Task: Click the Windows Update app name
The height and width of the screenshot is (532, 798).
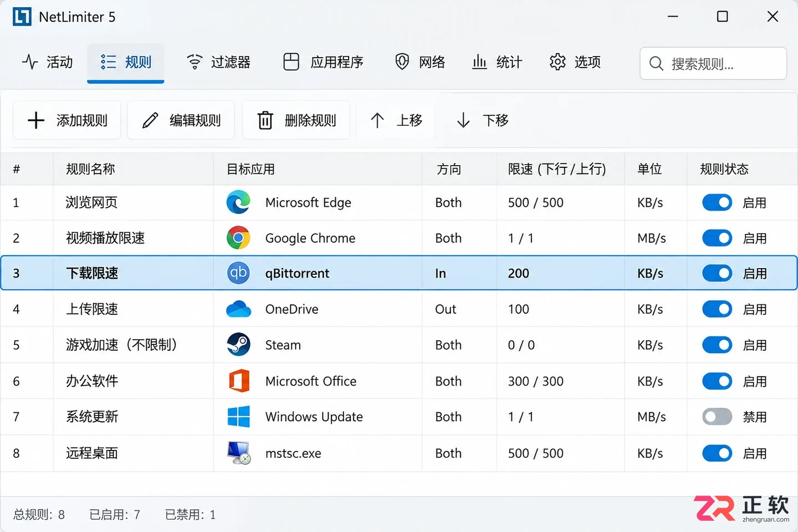Action: pos(314,417)
